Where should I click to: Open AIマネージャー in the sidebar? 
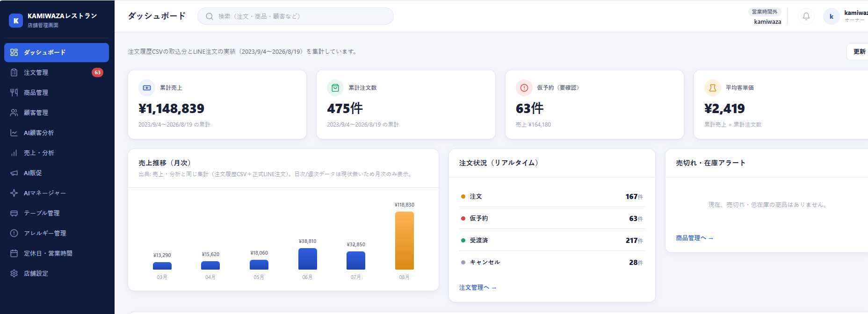pyautogui.click(x=57, y=193)
